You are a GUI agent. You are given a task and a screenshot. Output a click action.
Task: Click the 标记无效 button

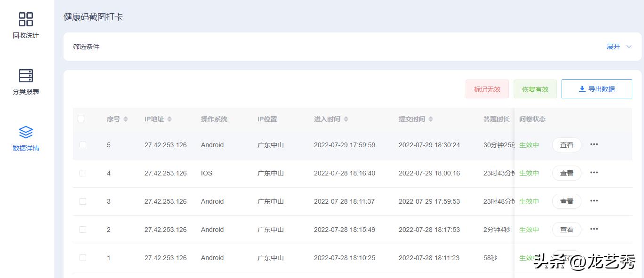coord(487,89)
